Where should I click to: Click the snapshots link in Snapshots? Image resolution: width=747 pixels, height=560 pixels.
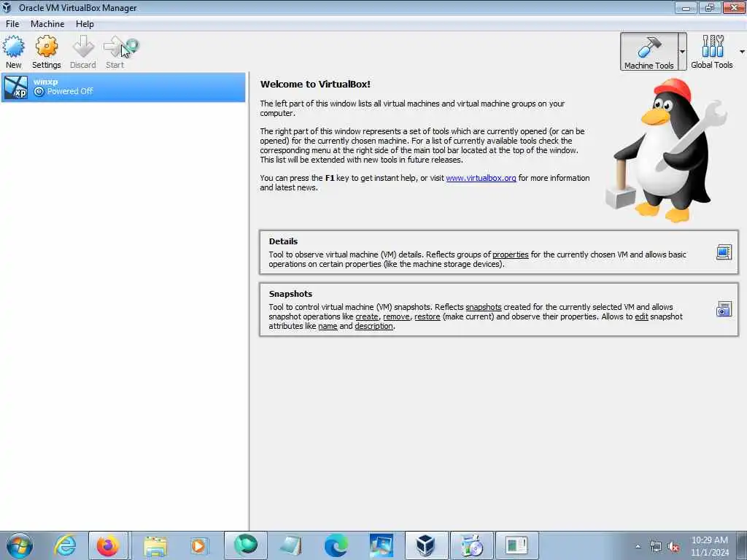tap(483, 307)
